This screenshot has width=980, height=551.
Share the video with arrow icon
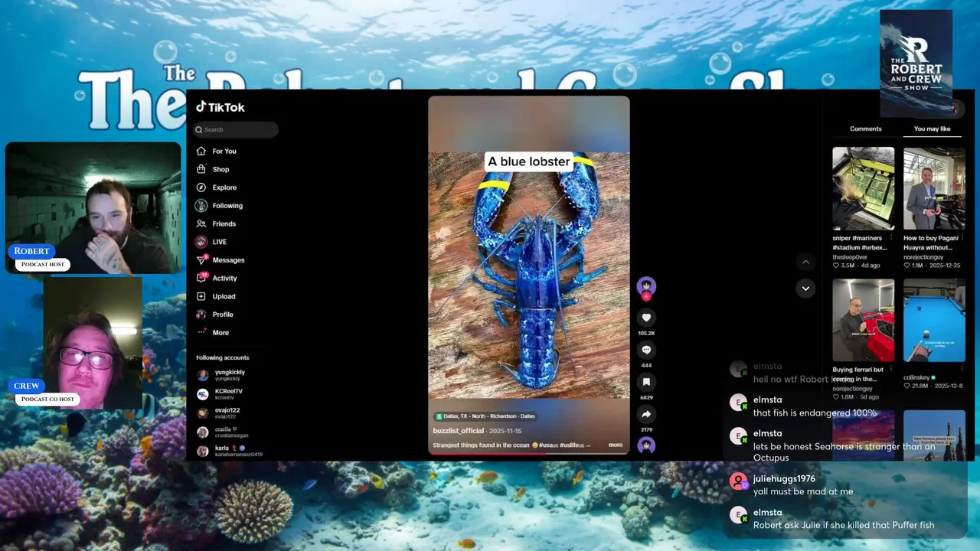click(646, 414)
